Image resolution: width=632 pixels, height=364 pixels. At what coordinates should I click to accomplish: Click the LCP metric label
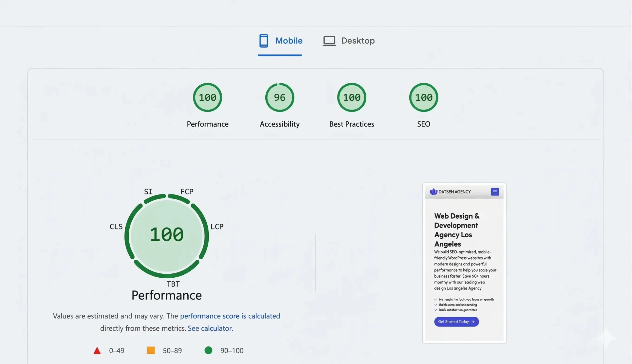point(217,227)
